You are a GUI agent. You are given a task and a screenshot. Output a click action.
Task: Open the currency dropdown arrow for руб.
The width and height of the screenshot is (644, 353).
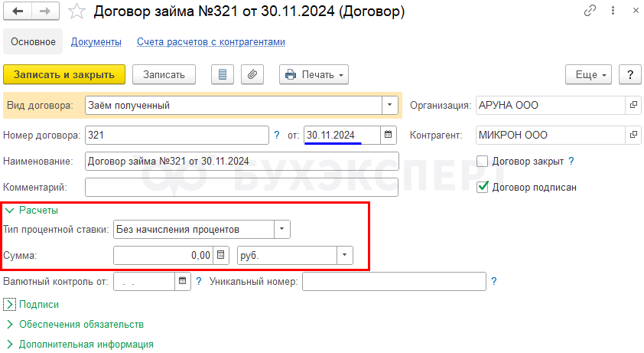coord(345,256)
